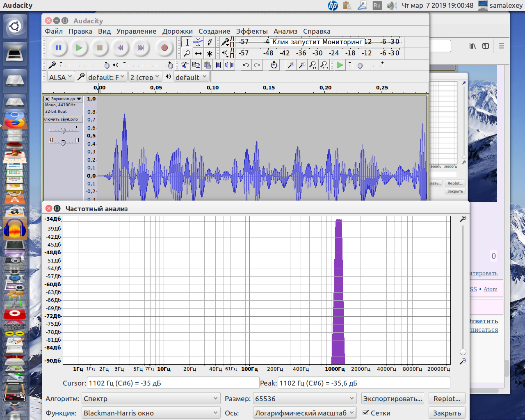Click the Peak frequency readout field
This screenshot has width=525, height=420.
(x=364, y=383)
